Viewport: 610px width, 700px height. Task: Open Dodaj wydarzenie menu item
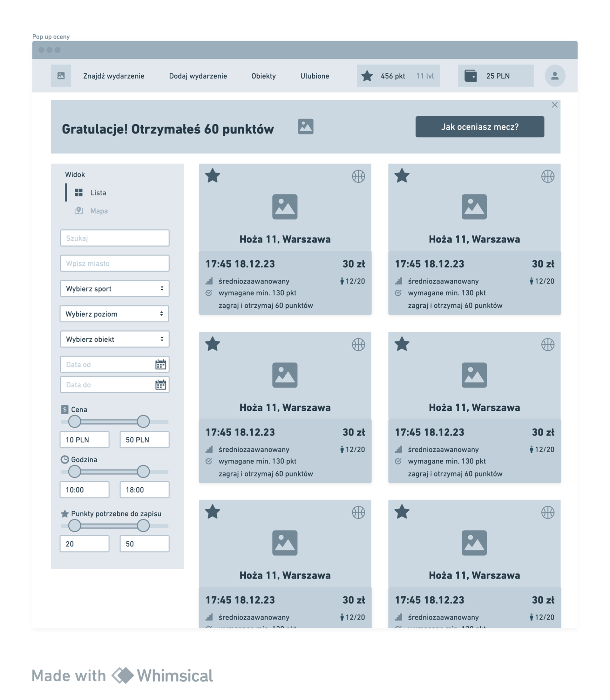198,76
